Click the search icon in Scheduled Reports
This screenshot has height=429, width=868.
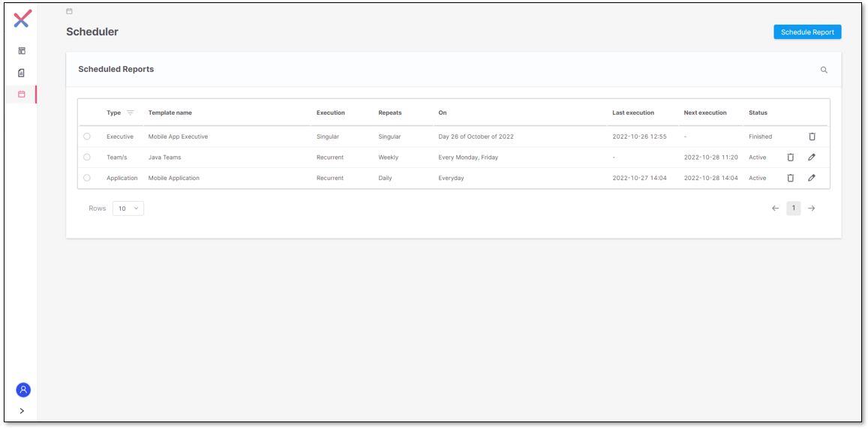click(824, 70)
